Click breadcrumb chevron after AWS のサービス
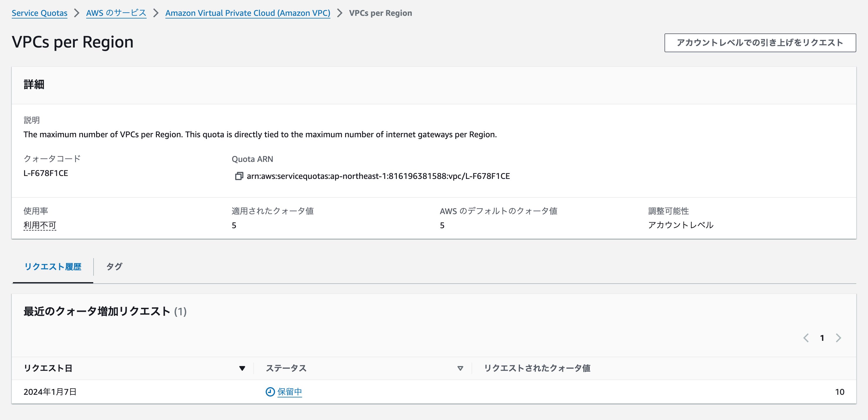Image resolution: width=868 pixels, height=420 pixels. tap(156, 13)
